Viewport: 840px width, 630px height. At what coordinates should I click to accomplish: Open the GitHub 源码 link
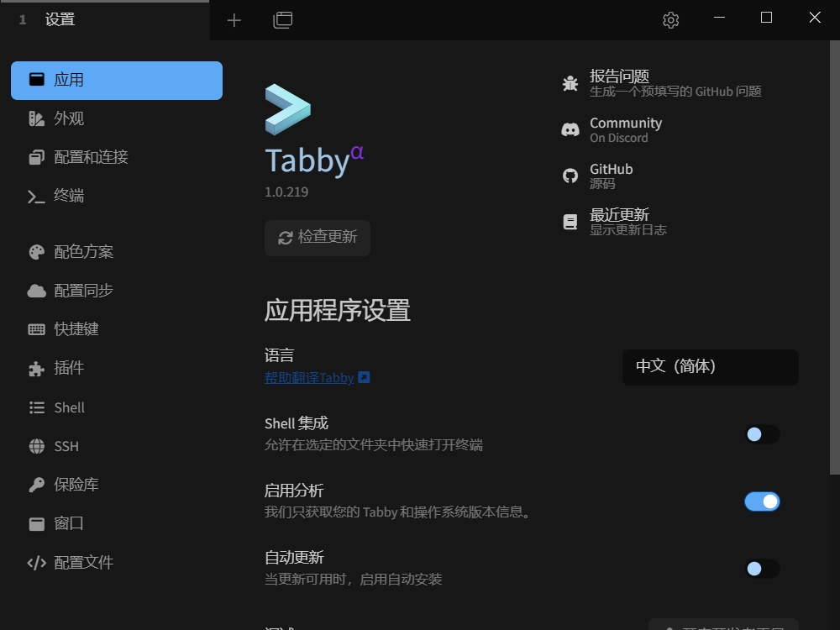pos(597,176)
